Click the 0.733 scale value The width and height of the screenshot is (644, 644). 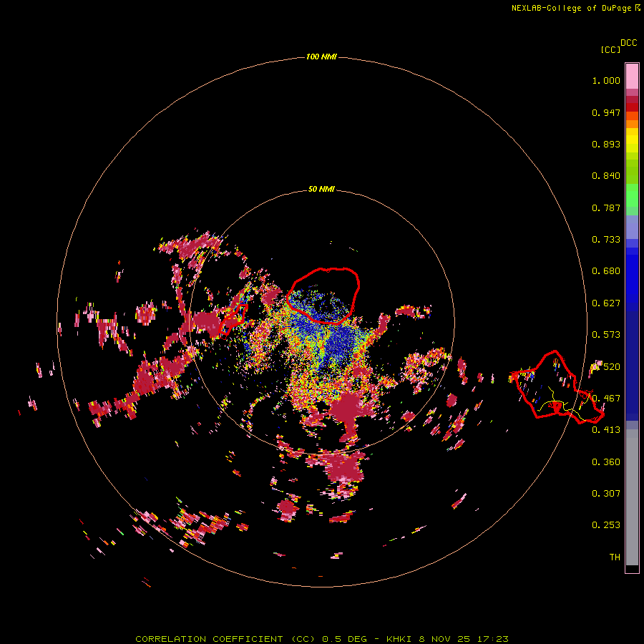coord(606,240)
